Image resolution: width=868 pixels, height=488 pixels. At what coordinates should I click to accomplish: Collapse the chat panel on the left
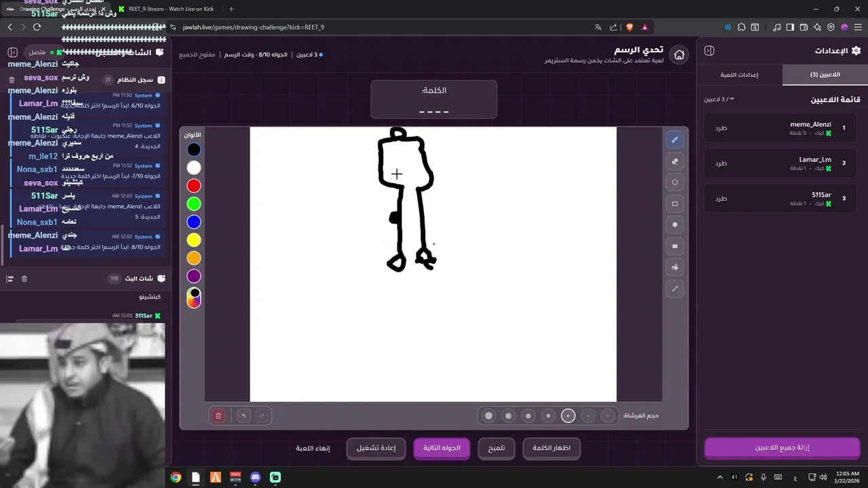click(12, 52)
